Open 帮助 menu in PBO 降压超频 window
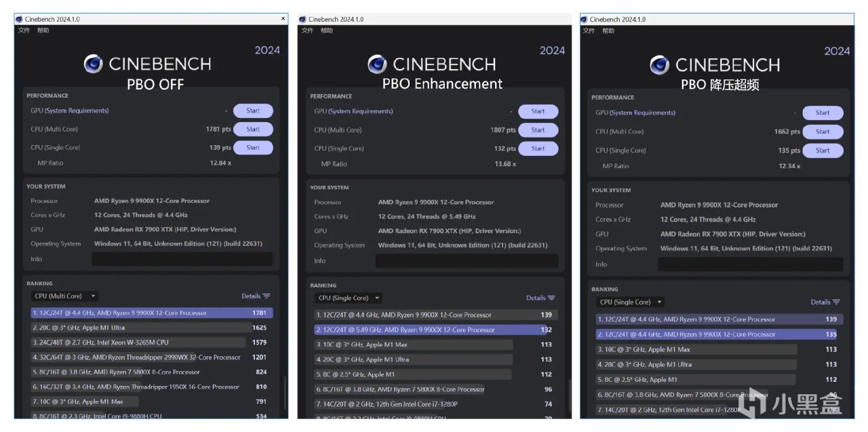This screenshot has height=432, width=868. point(608,31)
